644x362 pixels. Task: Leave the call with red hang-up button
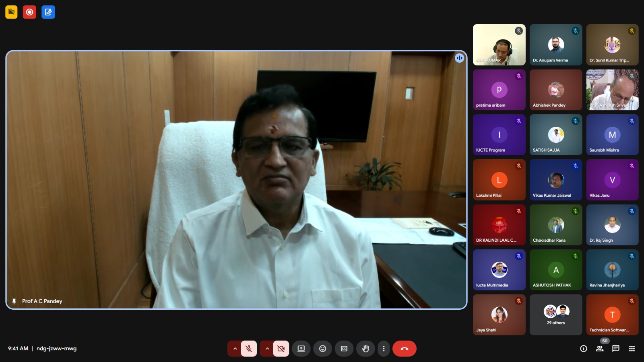pyautogui.click(x=404, y=349)
